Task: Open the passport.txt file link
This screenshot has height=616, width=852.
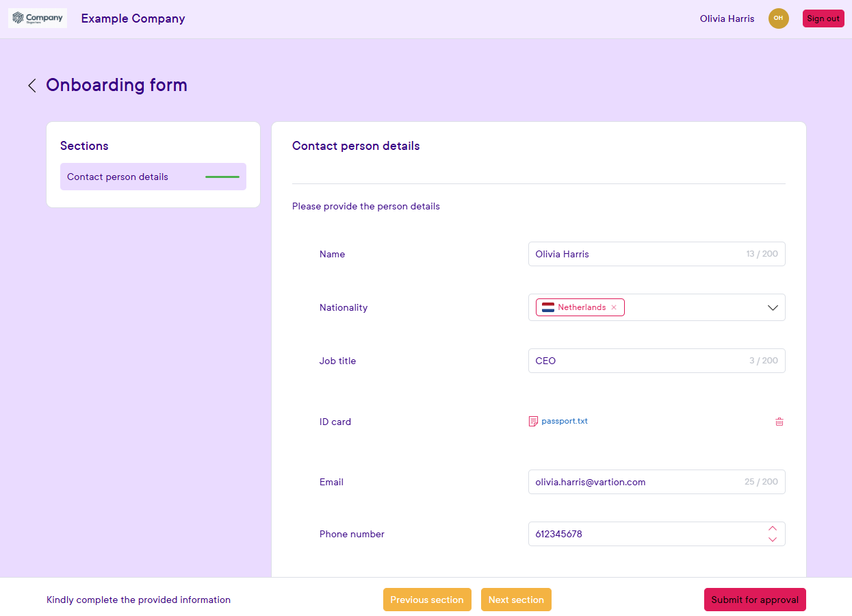Action: pos(565,421)
